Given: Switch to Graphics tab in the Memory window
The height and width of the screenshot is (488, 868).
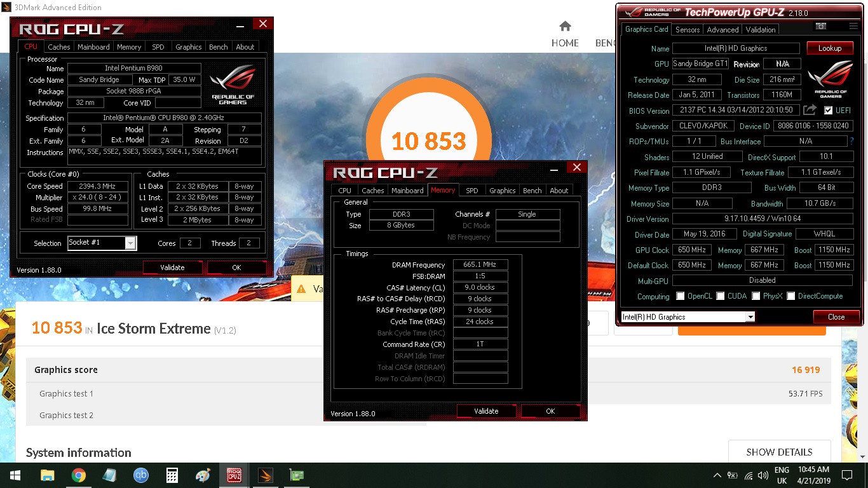Looking at the screenshot, I should (x=503, y=190).
